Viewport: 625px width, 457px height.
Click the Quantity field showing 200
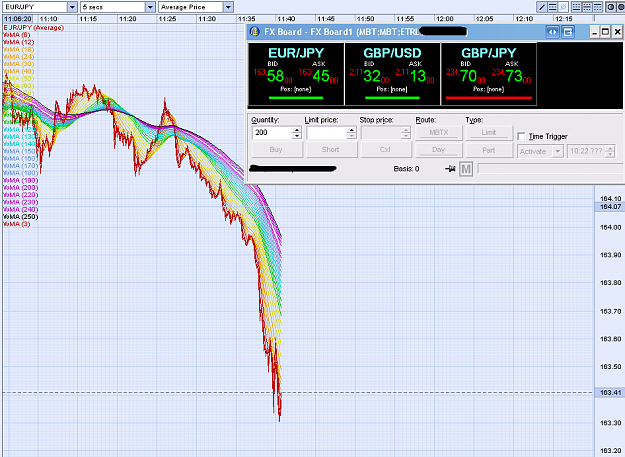click(x=272, y=133)
